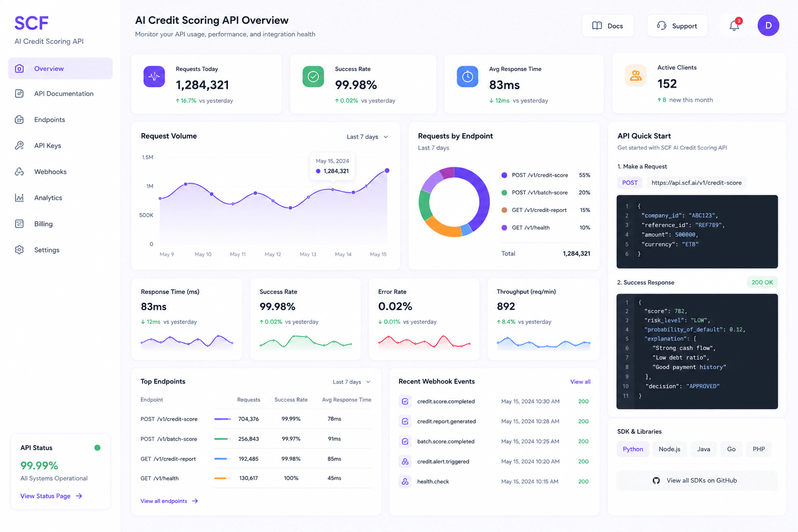Screen dimensions: 798x532
Task: Click the health.check event icon
Action: [405, 482]
